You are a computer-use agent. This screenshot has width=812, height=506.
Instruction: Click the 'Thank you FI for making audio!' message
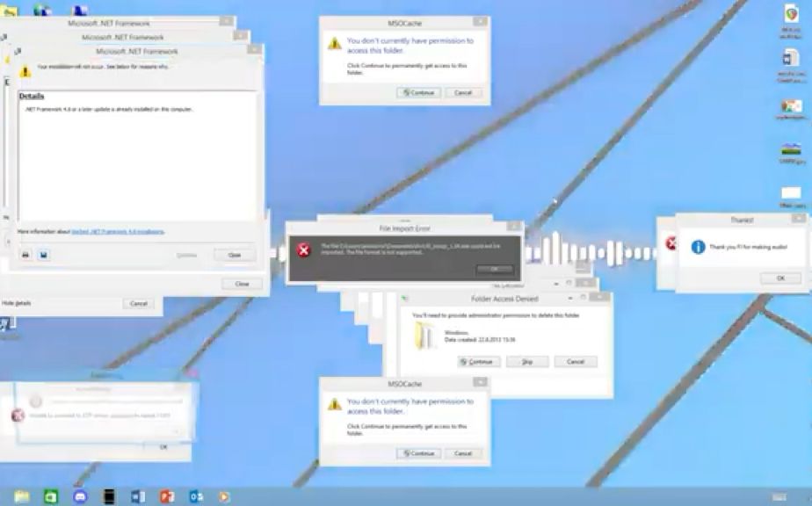point(749,247)
